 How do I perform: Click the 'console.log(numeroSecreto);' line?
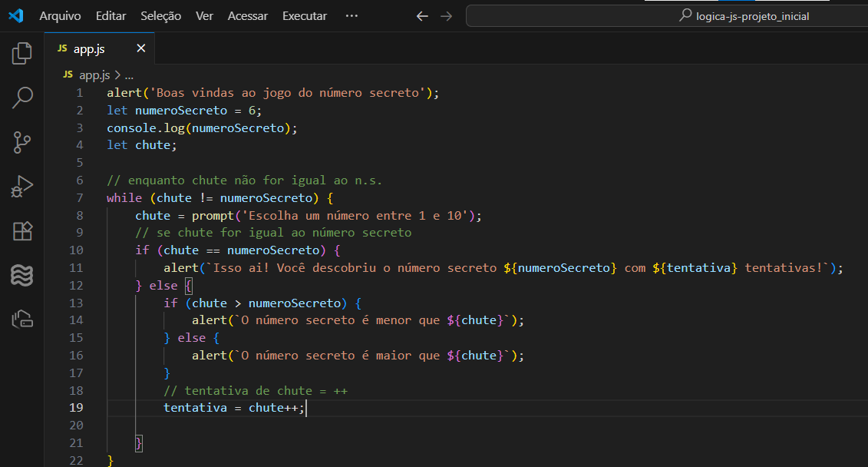pyautogui.click(x=202, y=128)
